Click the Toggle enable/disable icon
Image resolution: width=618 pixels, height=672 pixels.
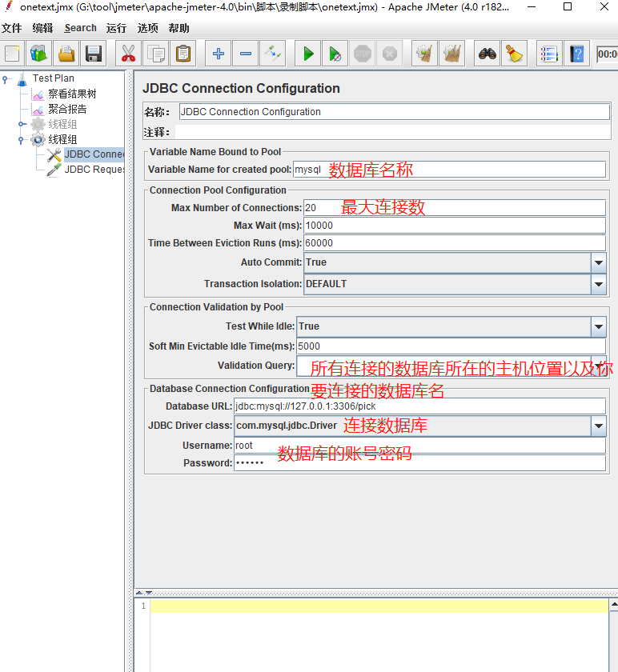click(x=273, y=54)
